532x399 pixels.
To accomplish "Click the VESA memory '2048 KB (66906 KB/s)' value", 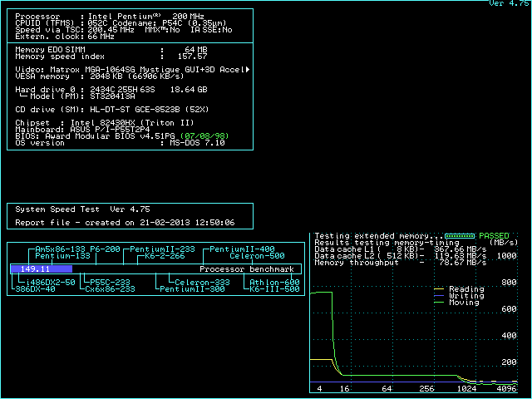I will point(136,76).
